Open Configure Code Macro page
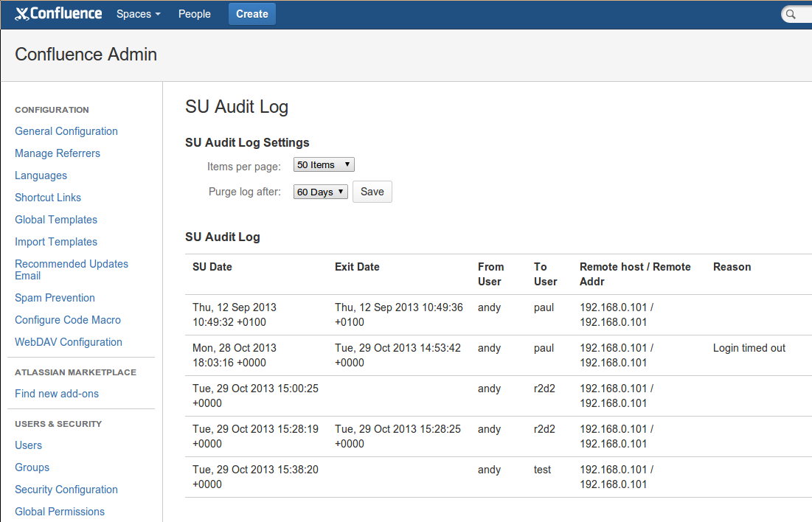The image size is (812, 522). click(68, 320)
